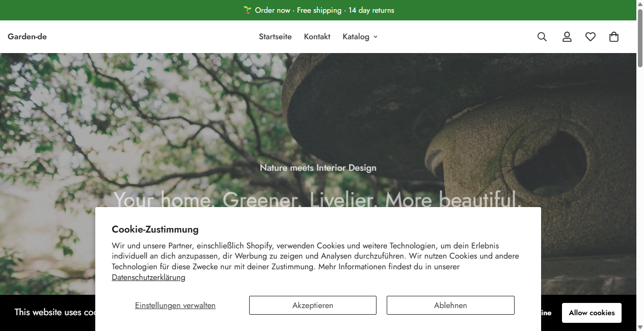Open the search icon in header

pyautogui.click(x=542, y=37)
